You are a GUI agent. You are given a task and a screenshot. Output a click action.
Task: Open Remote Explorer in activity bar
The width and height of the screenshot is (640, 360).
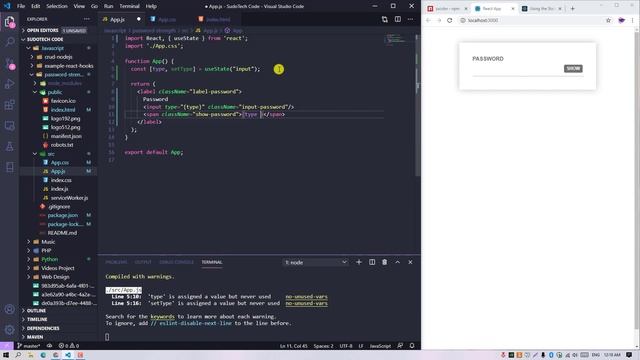[x=9, y=125]
